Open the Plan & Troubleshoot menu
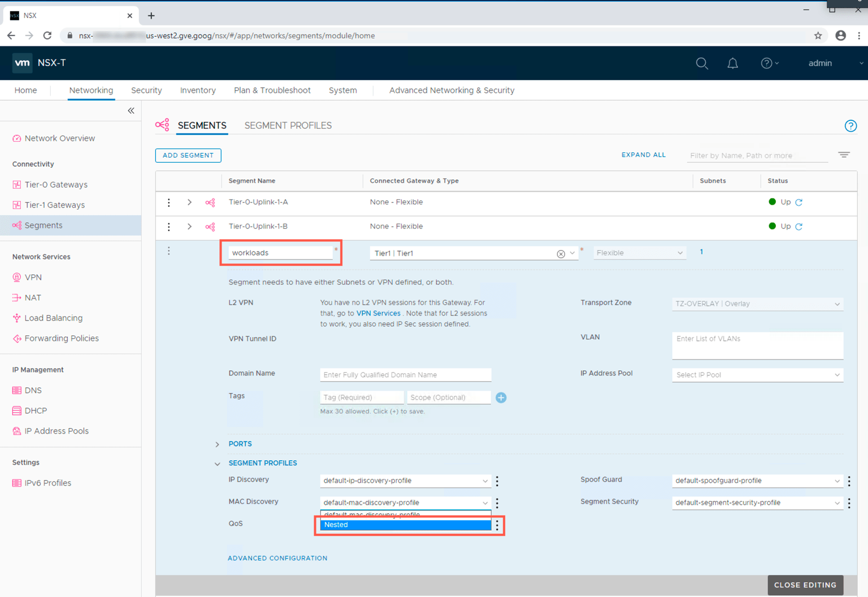868x597 pixels. tap(272, 90)
